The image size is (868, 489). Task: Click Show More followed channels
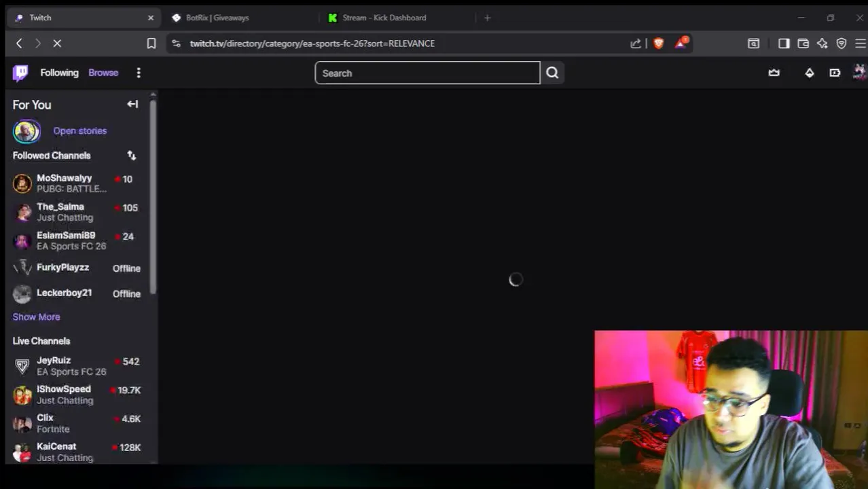pos(36,317)
